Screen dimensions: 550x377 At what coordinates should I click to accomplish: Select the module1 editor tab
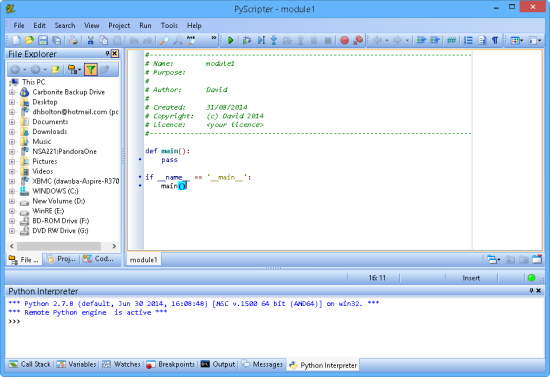143,260
